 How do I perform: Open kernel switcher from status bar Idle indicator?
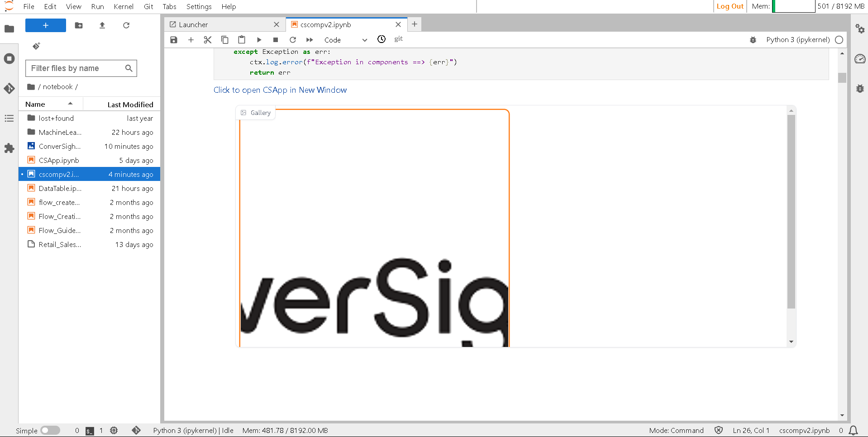(193, 430)
